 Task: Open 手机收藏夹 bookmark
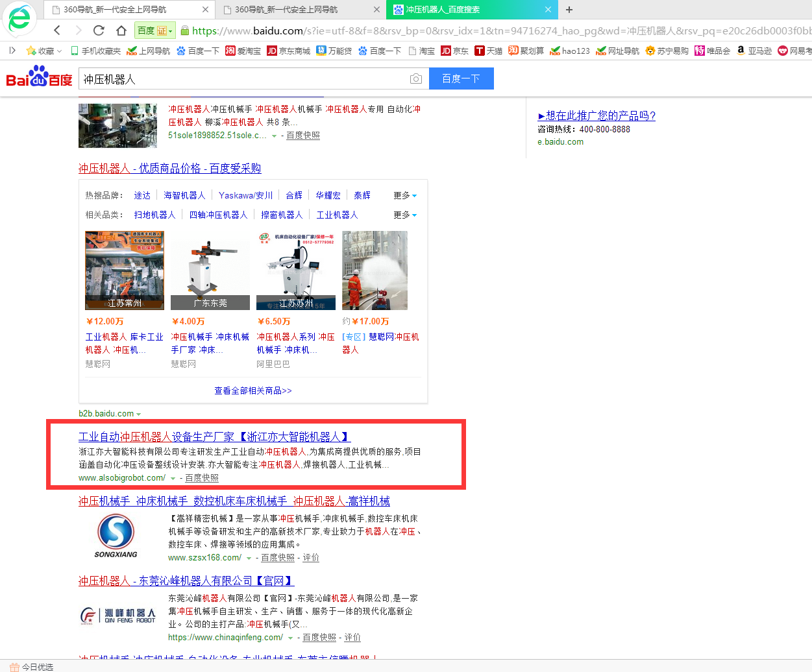click(95, 51)
